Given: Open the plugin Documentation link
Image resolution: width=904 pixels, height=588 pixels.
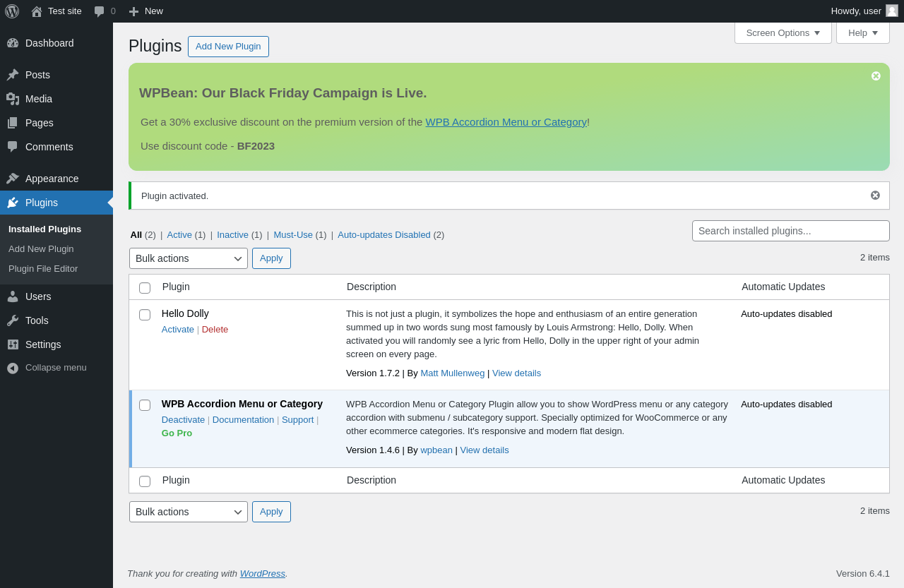Looking at the screenshot, I should [243, 420].
